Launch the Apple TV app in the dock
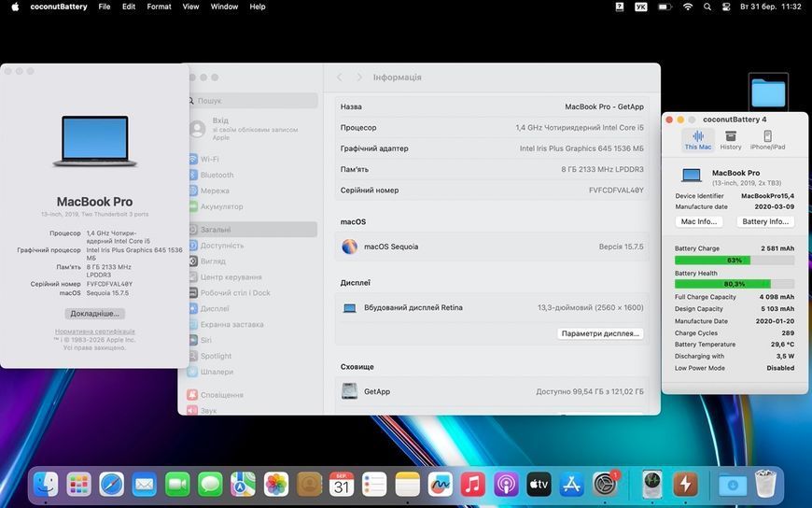 [x=539, y=485]
